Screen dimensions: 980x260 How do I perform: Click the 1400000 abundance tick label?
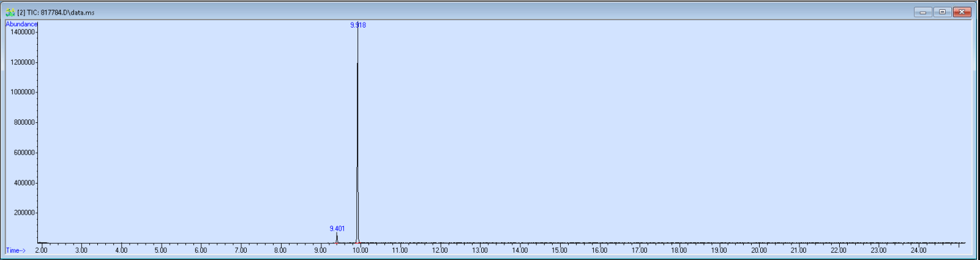pos(22,32)
